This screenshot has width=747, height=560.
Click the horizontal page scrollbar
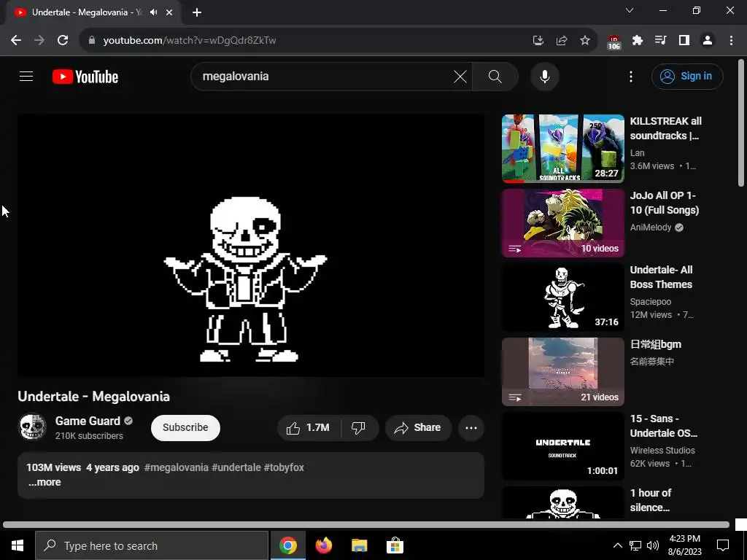[366, 525]
